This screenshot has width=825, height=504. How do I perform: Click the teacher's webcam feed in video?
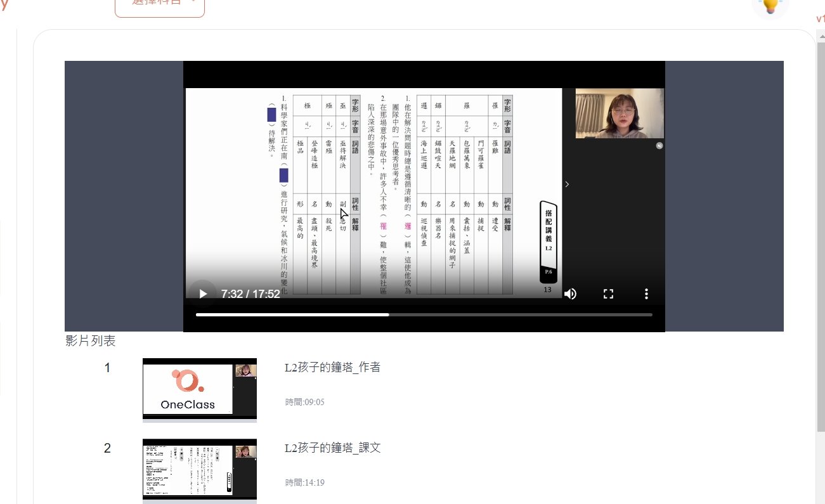pyautogui.click(x=619, y=113)
